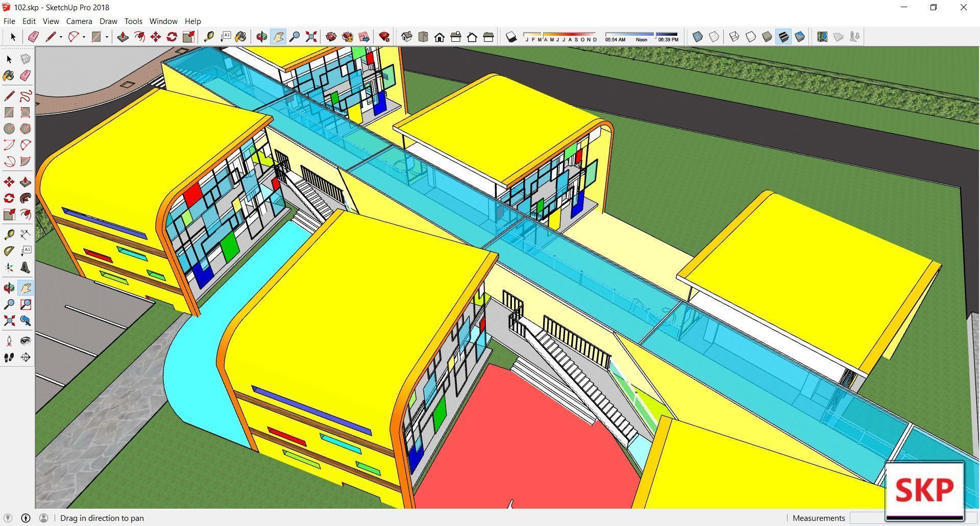Select the Make Component tool
980x526 pixels.
pyautogui.click(x=26, y=59)
